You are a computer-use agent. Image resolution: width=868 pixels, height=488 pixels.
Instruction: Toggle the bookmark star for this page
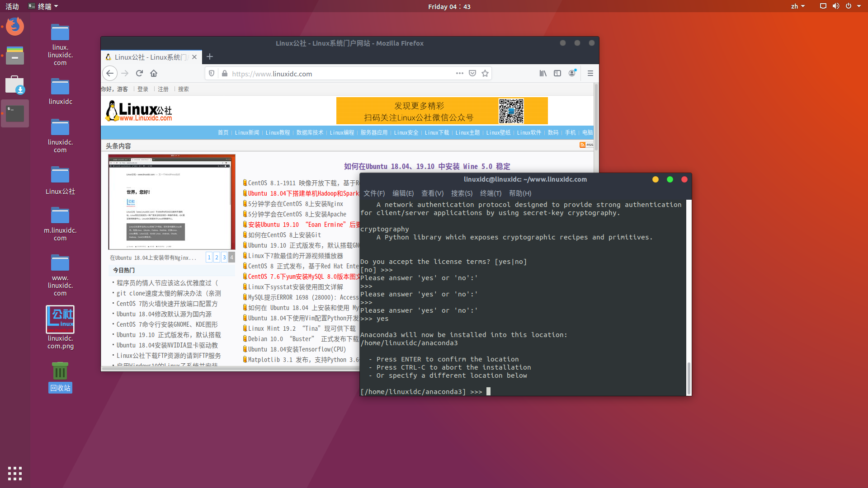click(x=485, y=73)
